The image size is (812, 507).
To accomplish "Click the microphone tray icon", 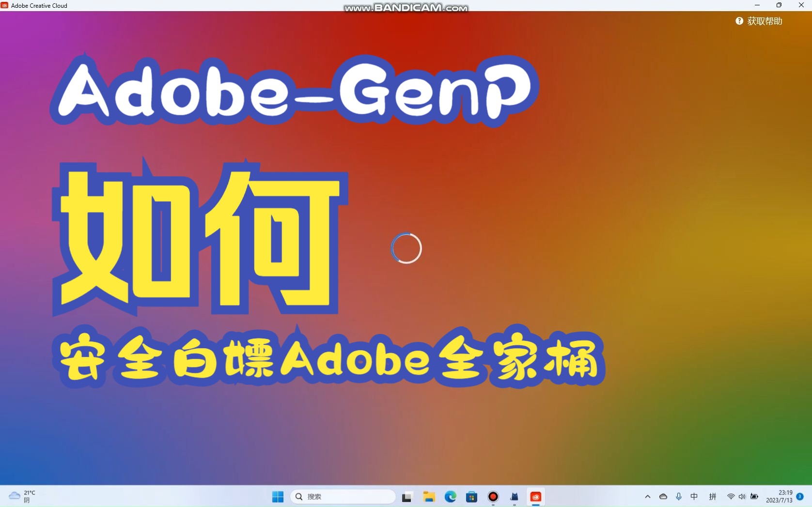I will click(x=679, y=497).
